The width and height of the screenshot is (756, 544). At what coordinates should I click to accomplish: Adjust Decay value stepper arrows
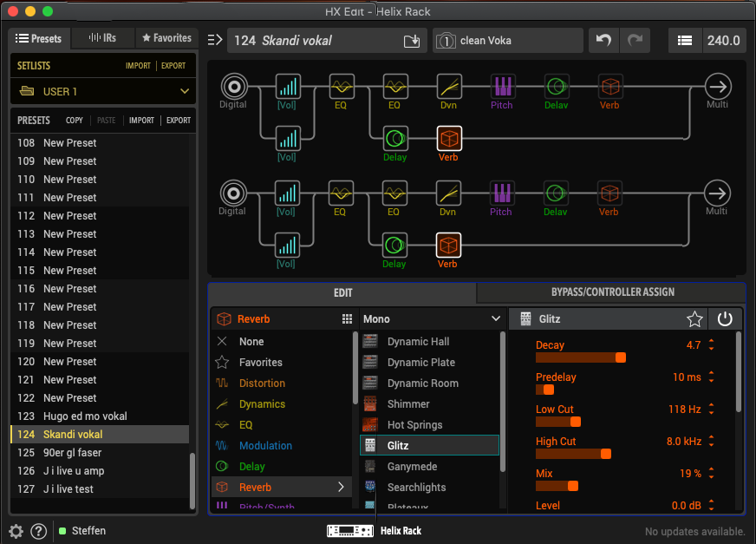coord(711,344)
